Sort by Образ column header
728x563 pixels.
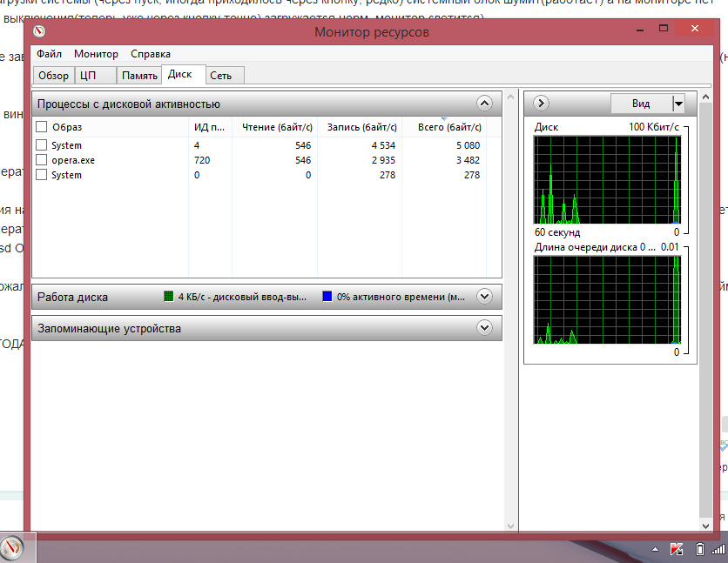[110, 127]
